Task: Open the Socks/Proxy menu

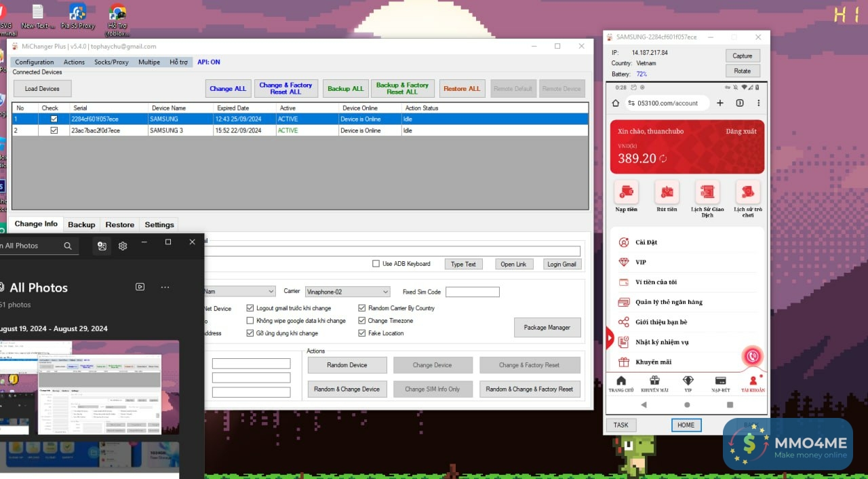Action: point(111,62)
